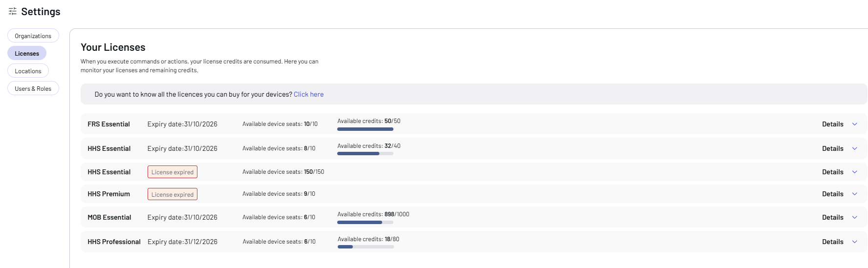
Task: Click 'License expired' badge on HHS Essential
Action: (173, 172)
